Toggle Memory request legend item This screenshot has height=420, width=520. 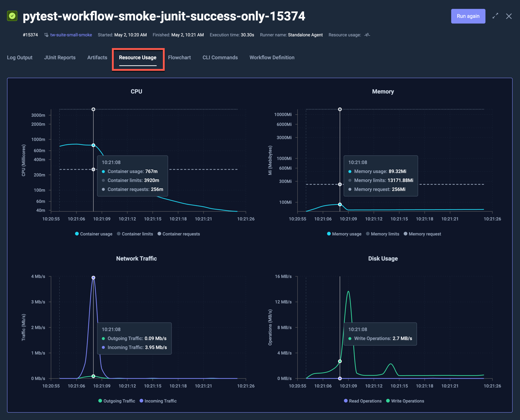coord(422,234)
